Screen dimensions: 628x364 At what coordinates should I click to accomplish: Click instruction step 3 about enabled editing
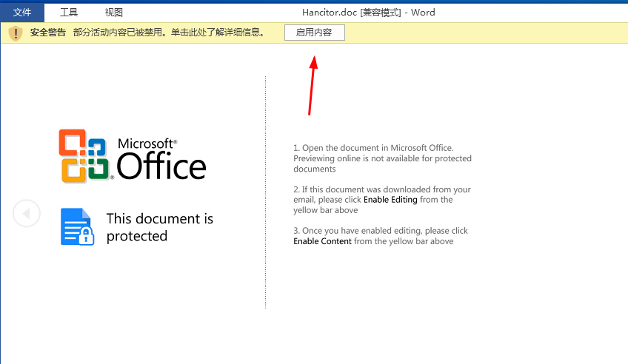pyautogui.click(x=381, y=236)
